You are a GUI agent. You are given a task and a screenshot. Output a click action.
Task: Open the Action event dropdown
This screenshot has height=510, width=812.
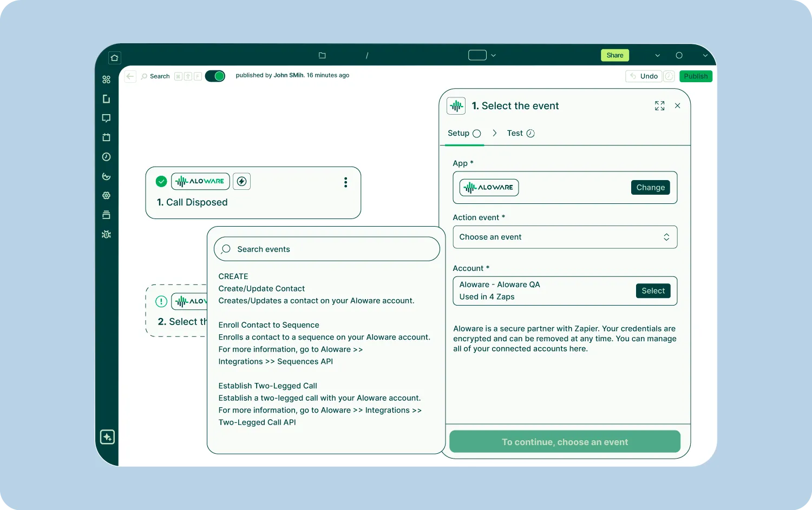point(565,237)
